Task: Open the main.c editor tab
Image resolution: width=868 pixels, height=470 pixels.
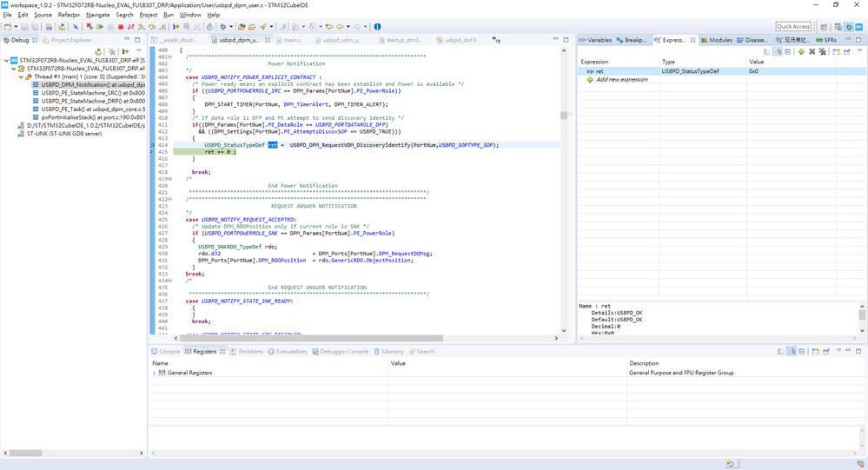Action: pyautogui.click(x=289, y=40)
